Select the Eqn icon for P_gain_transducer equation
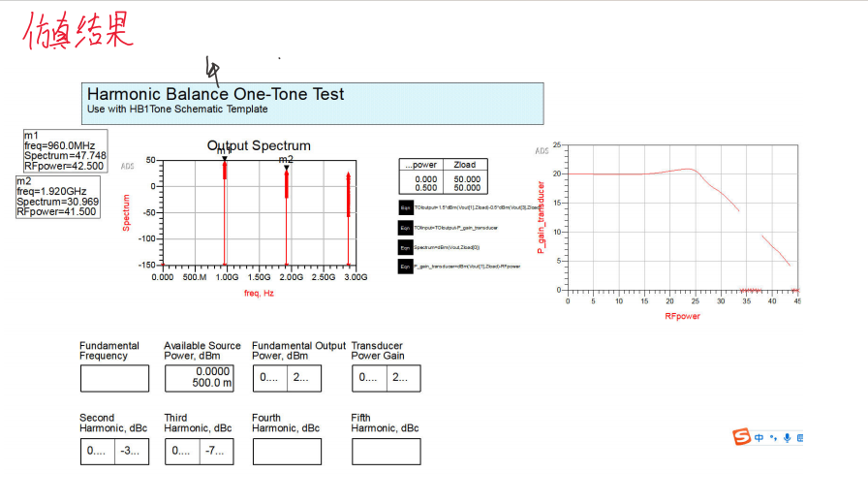The height and width of the screenshot is (504, 868). coord(405,267)
